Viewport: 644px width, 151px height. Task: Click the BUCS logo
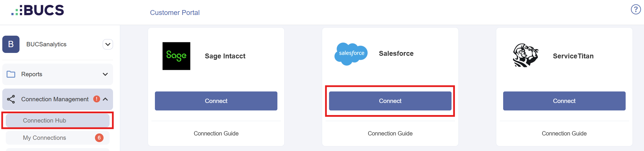38,10
